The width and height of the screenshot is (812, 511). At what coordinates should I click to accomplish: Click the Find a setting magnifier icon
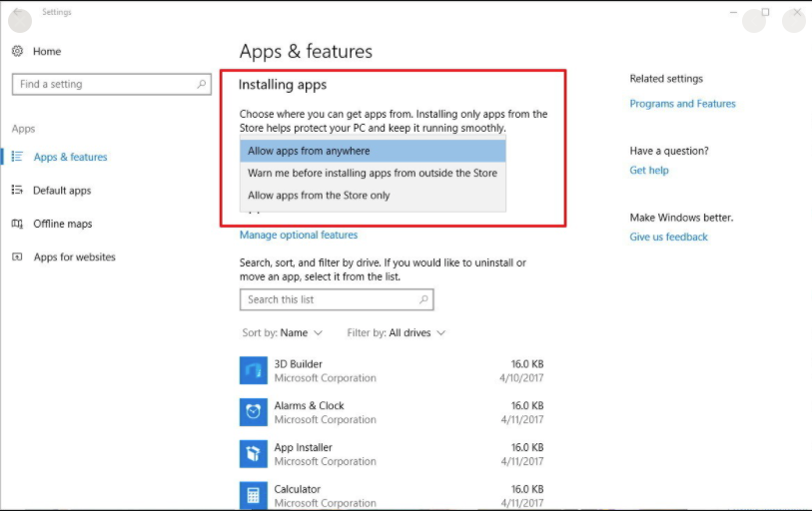202,84
